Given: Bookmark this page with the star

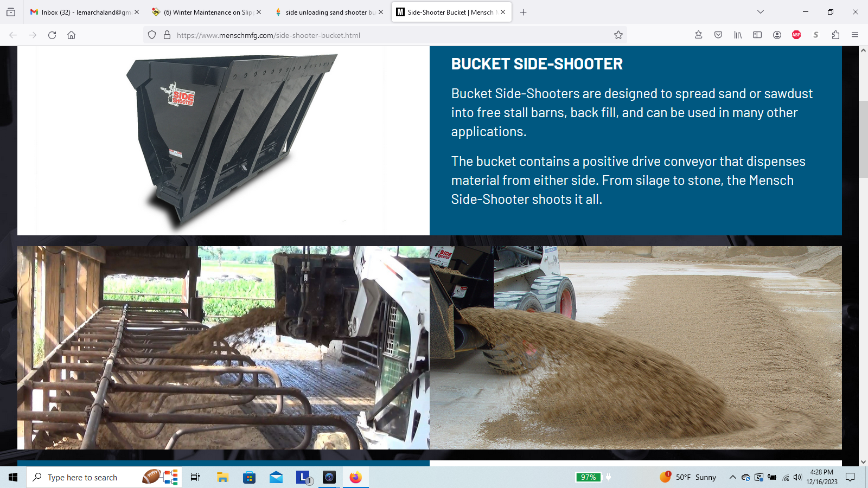Looking at the screenshot, I should pos(618,35).
